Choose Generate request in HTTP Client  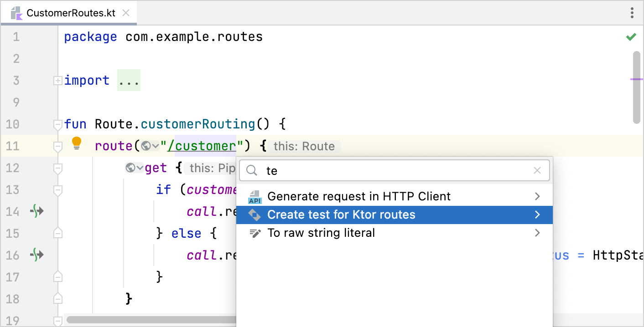coord(358,196)
